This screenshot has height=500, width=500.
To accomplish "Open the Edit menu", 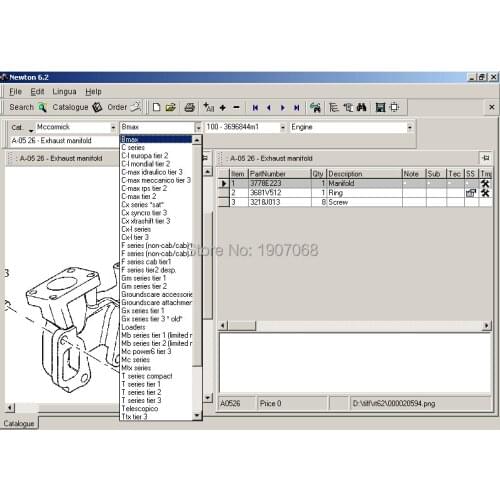I will pyautogui.click(x=37, y=91).
